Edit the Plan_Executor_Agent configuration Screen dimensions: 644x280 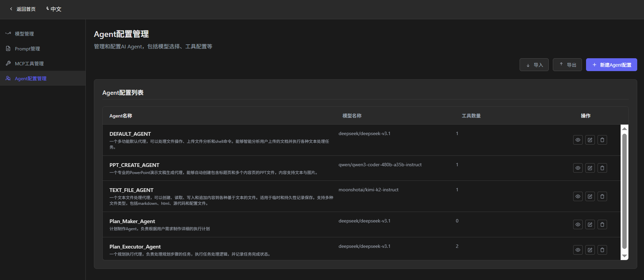coord(590,250)
